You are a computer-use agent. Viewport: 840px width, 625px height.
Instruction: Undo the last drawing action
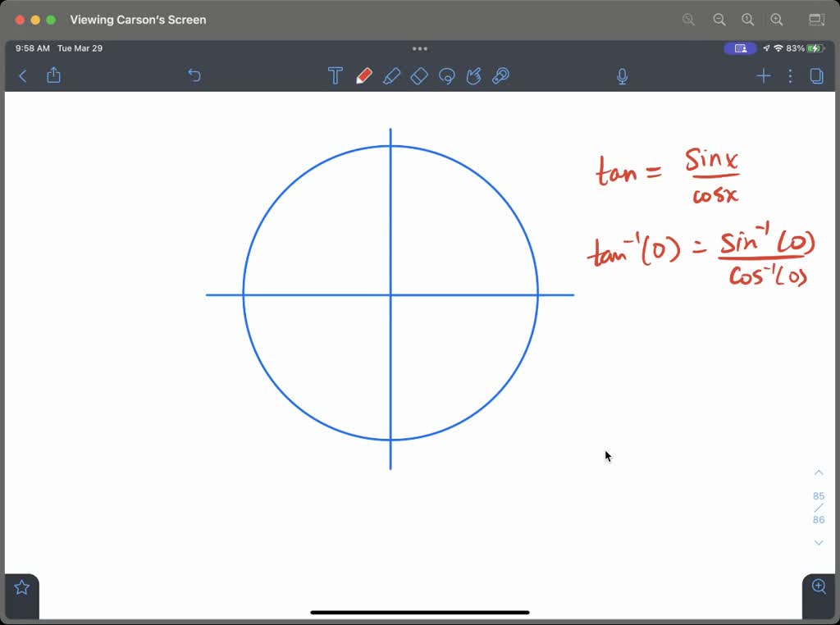(194, 75)
